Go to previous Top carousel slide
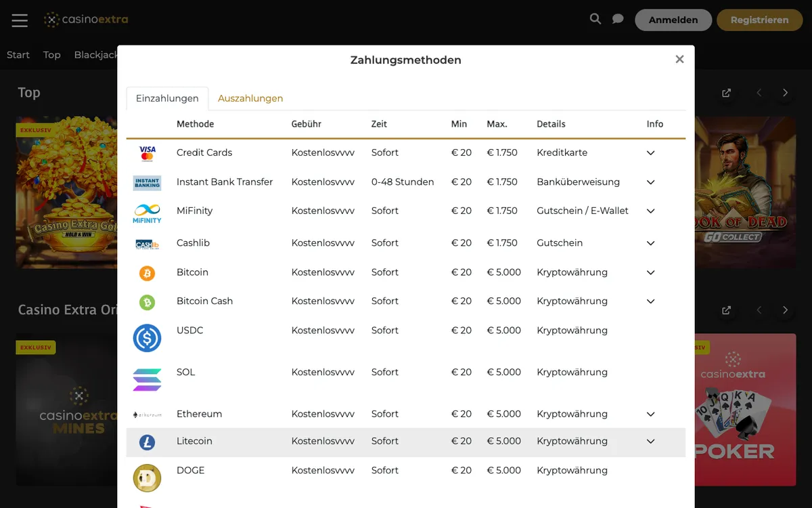812x508 pixels. pos(759,93)
